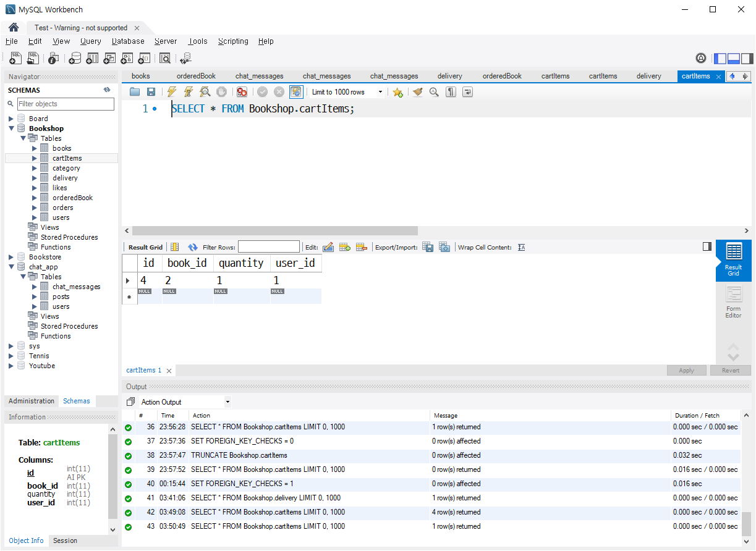Toggle stop-on-error for script execution
Screen dimensions: 756x551
[x=242, y=92]
